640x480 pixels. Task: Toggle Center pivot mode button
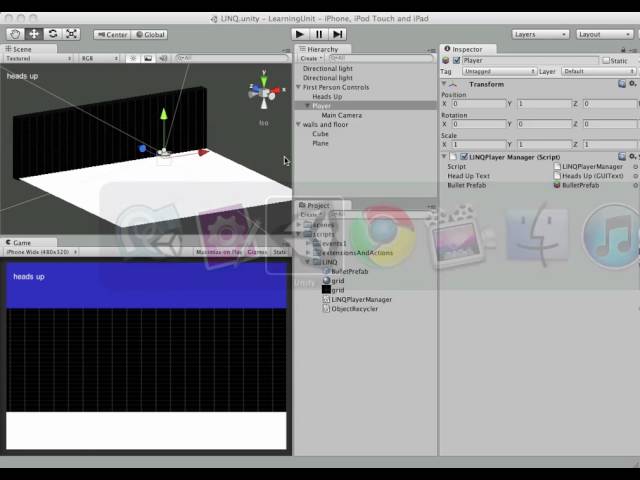[112, 35]
